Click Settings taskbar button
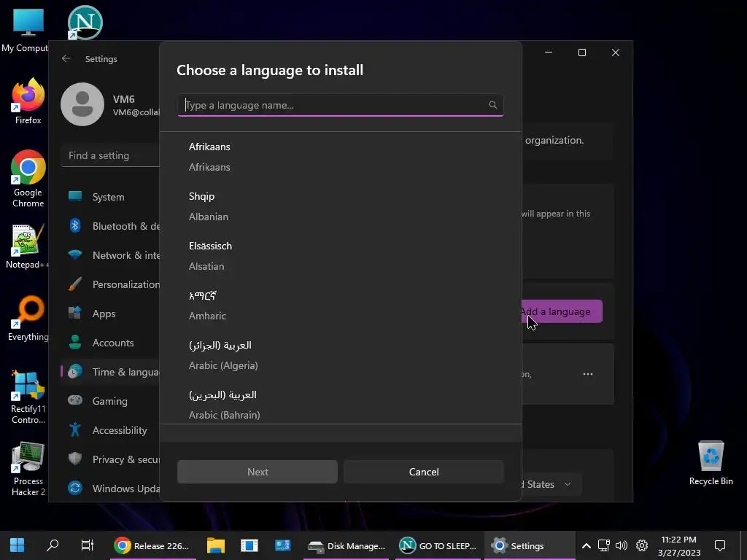 tap(529, 545)
